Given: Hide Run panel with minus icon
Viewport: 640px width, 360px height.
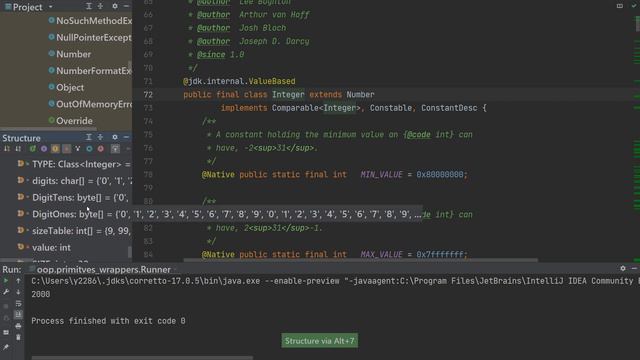Looking at the screenshot, I should (634, 268).
